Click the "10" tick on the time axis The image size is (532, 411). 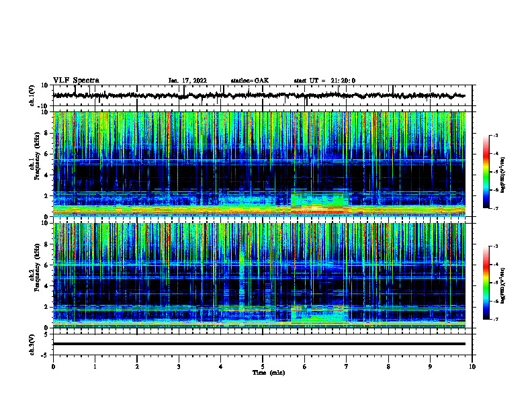point(472,367)
